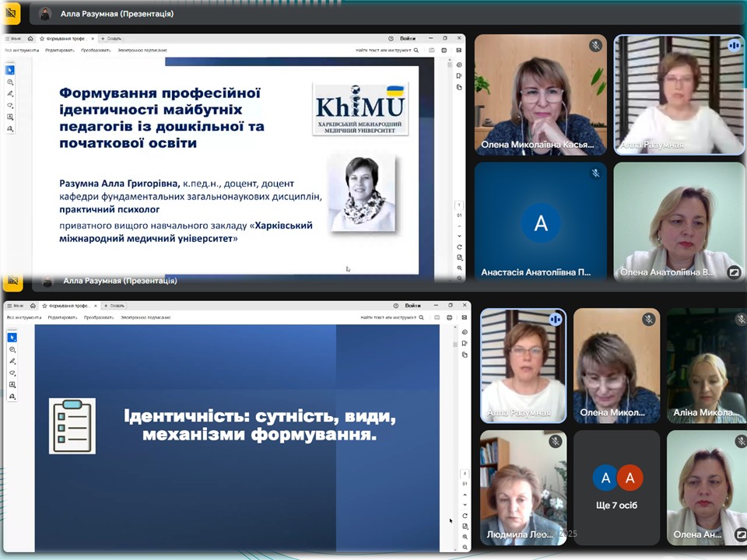This screenshot has height=560, width=747.
Task: Click the Олена Миколаївна Касья... video tile
Action: point(540,93)
